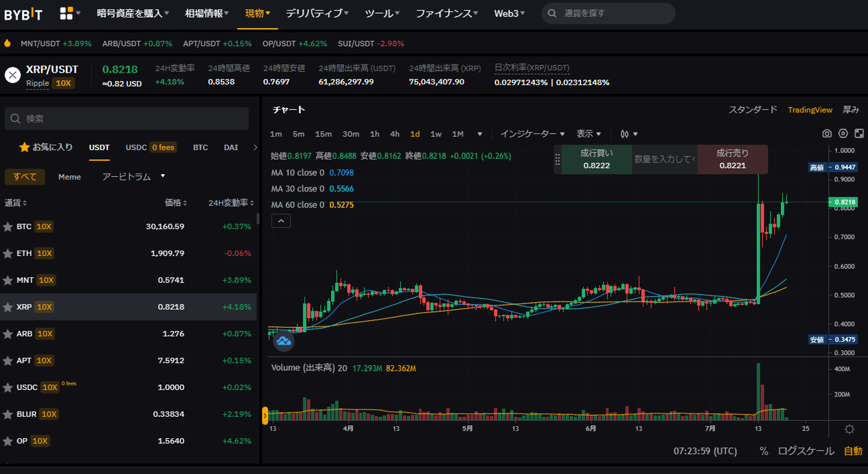Click the orange volume pane handle

(x=265, y=415)
